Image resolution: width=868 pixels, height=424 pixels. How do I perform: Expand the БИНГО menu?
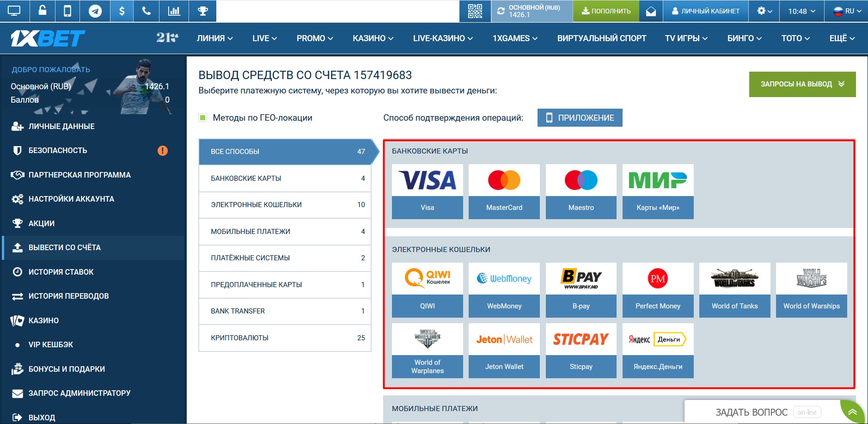pos(745,38)
